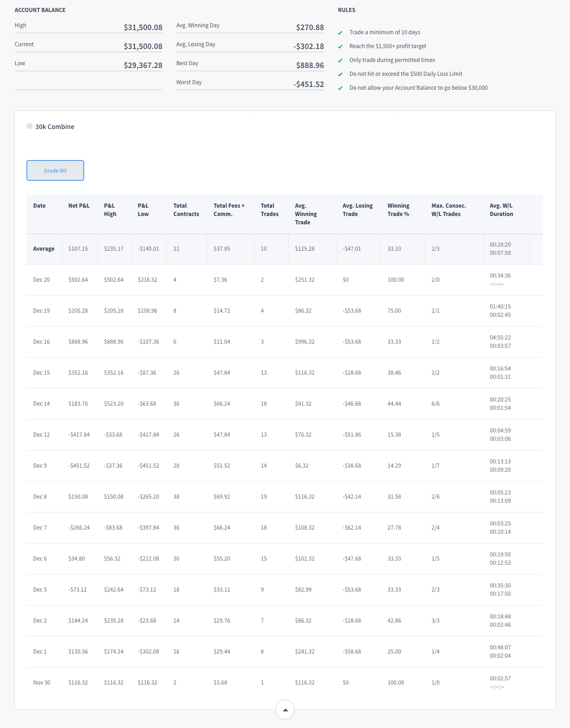
Task: Sort by the Net P&L column header
Action: (79, 206)
